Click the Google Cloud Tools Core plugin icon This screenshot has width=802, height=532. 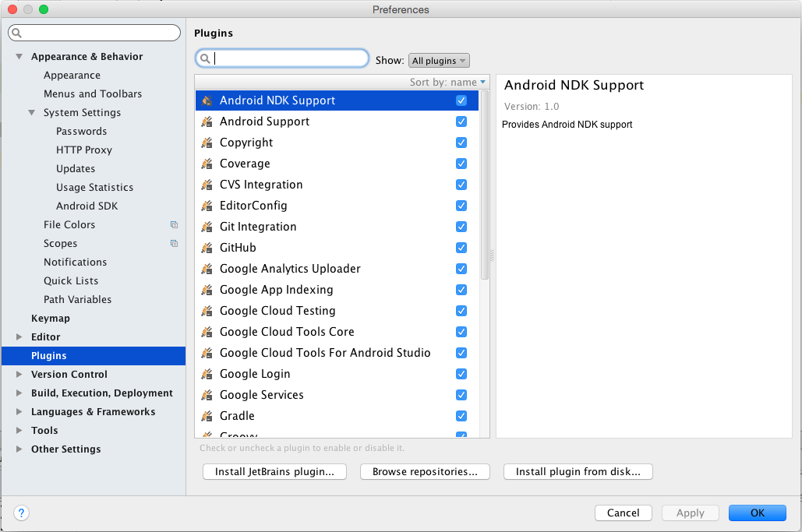[x=207, y=332]
